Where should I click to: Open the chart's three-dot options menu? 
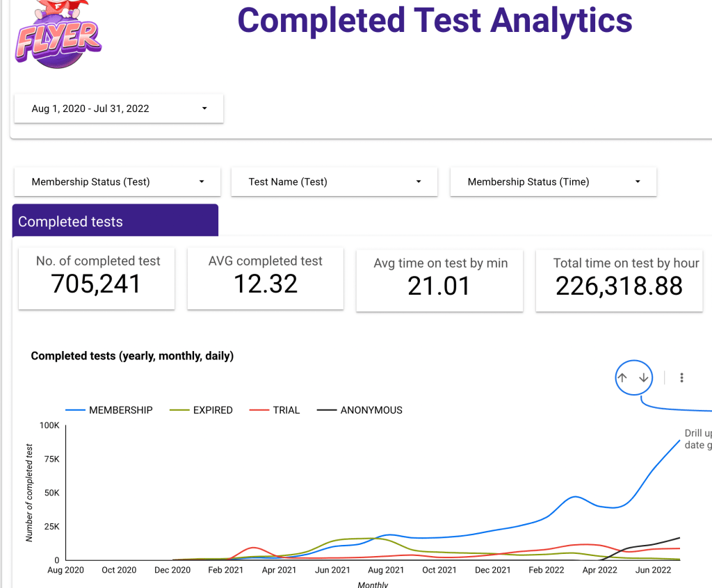[681, 378]
